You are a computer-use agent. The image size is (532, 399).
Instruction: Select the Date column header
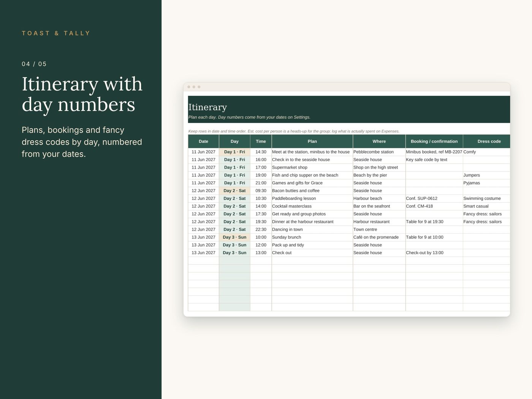[203, 141]
